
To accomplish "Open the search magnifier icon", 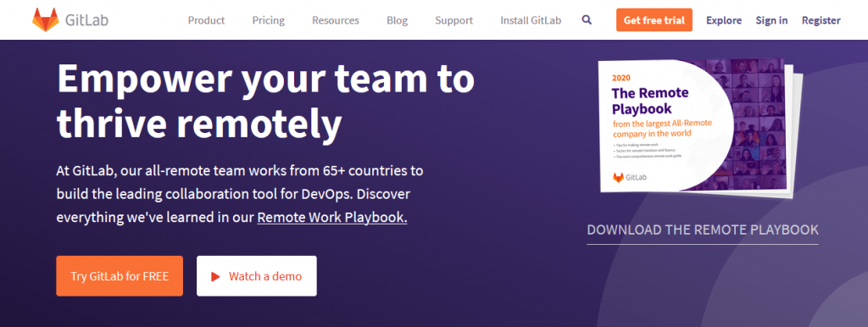I will pyautogui.click(x=587, y=20).
